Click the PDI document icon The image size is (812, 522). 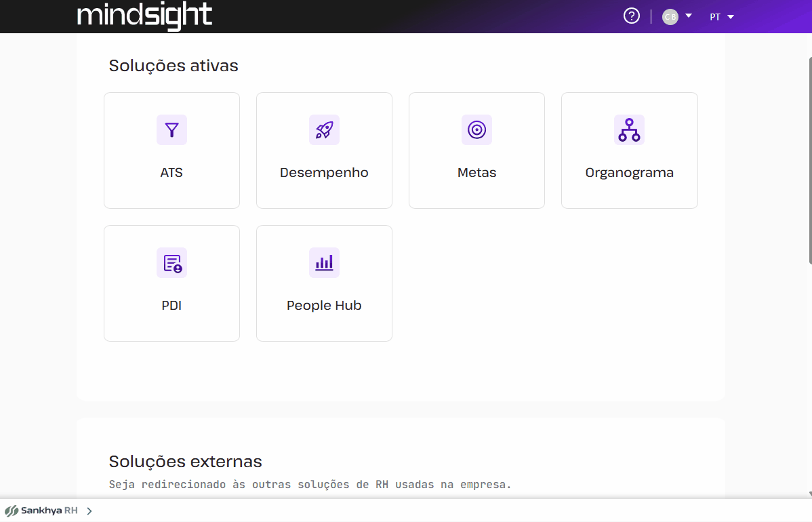pyautogui.click(x=171, y=262)
